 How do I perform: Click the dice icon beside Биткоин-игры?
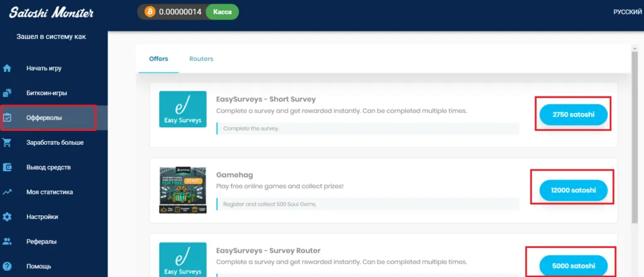coord(7,93)
